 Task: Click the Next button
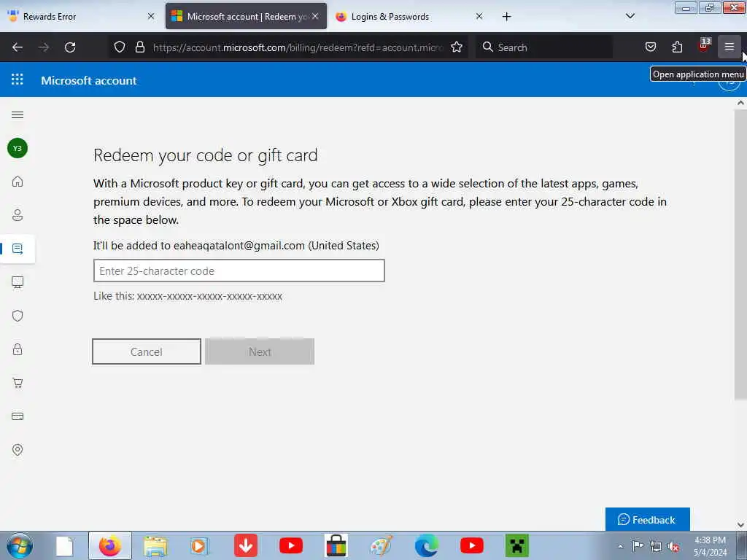tap(260, 351)
